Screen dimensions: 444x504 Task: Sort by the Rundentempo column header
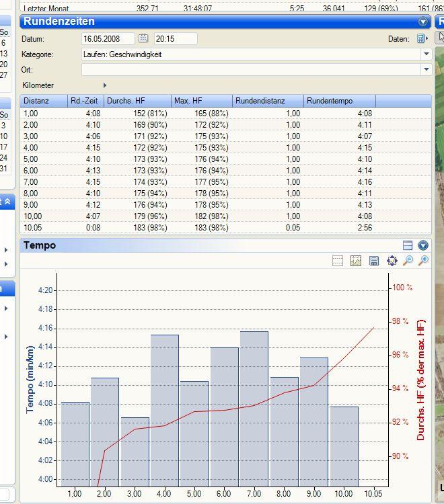pyautogui.click(x=340, y=101)
